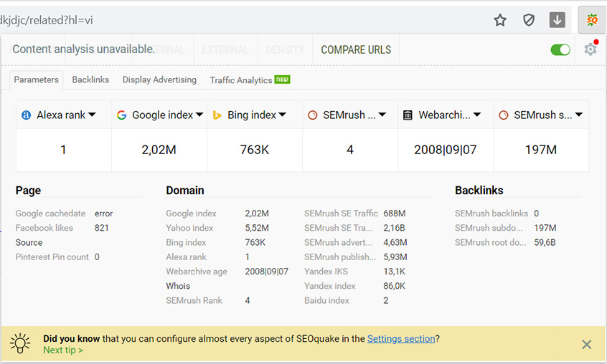The image size is (607, 364).
Task: Click SEMrush root domain value 59,6B
Action: pos(545,242)
